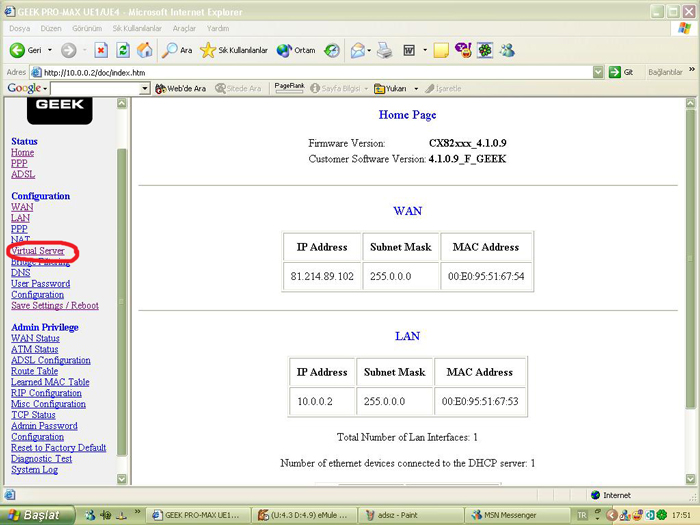The height and width of the screenshot is (525, 700).
Task: Open the Ortam media globe button
Action: [x=296, y=50]
